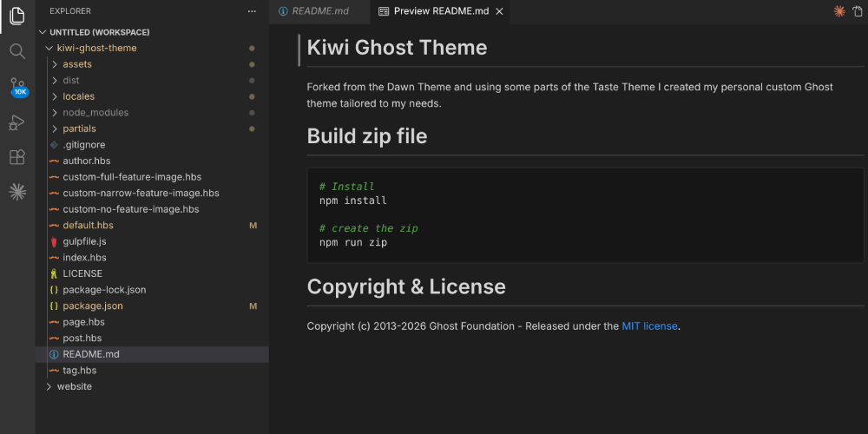Collapse the kiwi-ghost-theme folder
The width and height of the screenshot is (868, 434).
pyautogui.click(x=152, y=48)
